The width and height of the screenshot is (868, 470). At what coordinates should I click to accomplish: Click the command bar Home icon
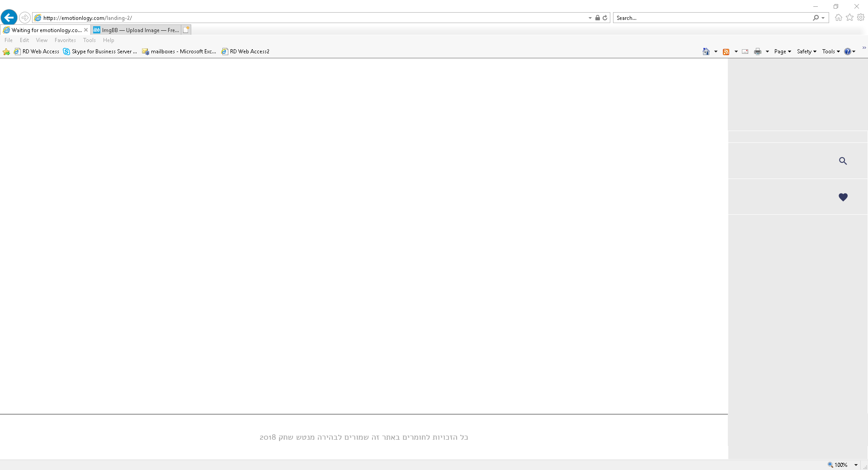[706, 52]
